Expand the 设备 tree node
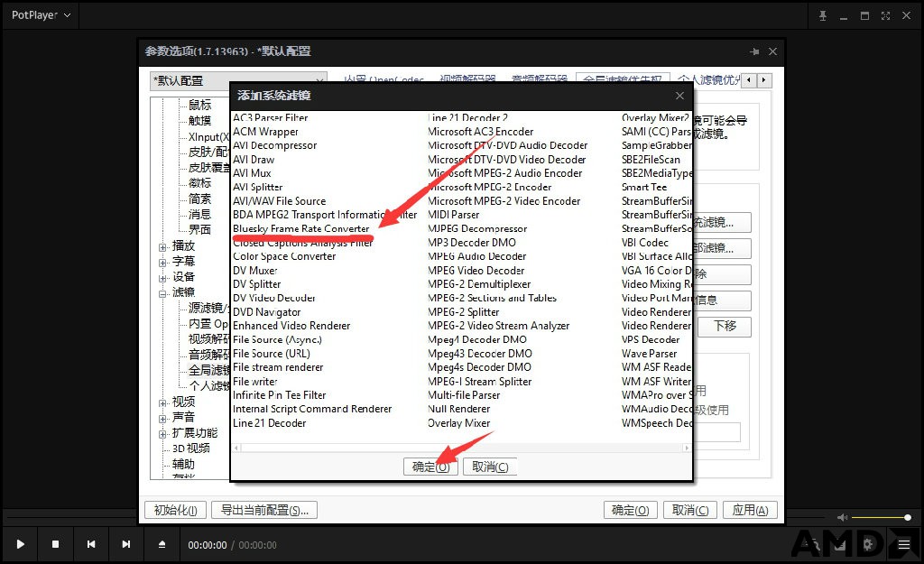The image size is (924, 564). 162,278
